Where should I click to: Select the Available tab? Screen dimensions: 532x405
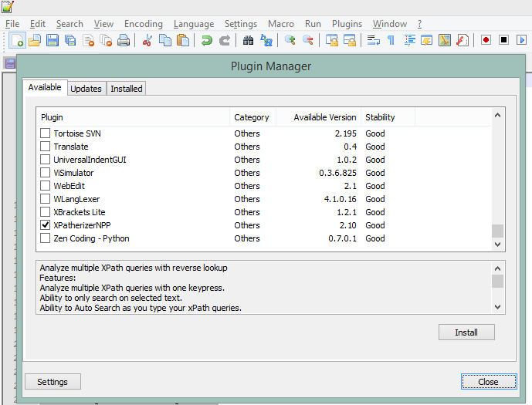45,87
